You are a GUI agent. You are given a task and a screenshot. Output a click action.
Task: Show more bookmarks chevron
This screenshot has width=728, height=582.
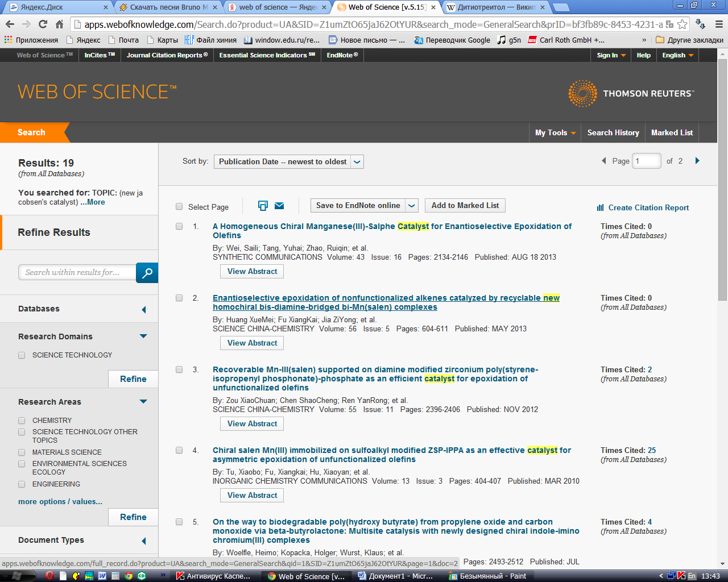(x=644, y=40)
